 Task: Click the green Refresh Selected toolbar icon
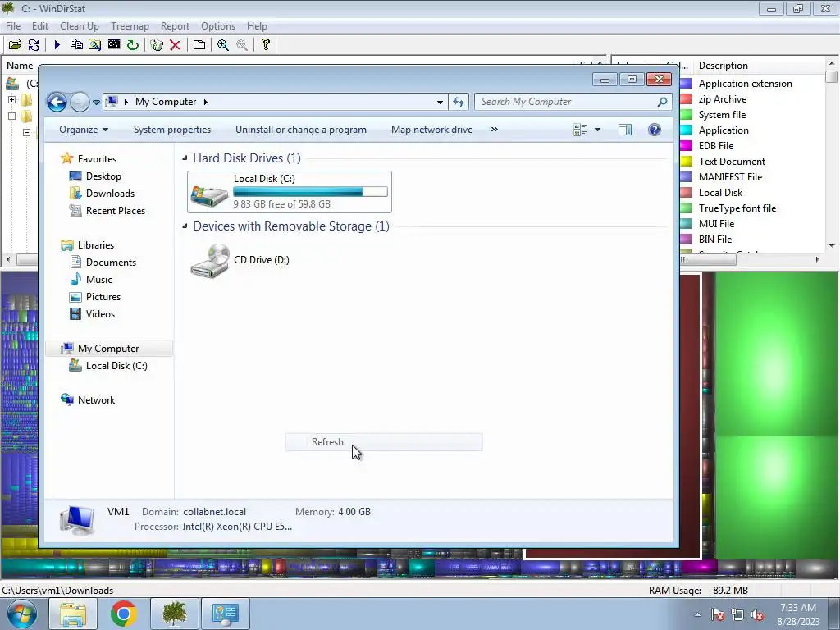pyautogui.click(x=132, y=44)
